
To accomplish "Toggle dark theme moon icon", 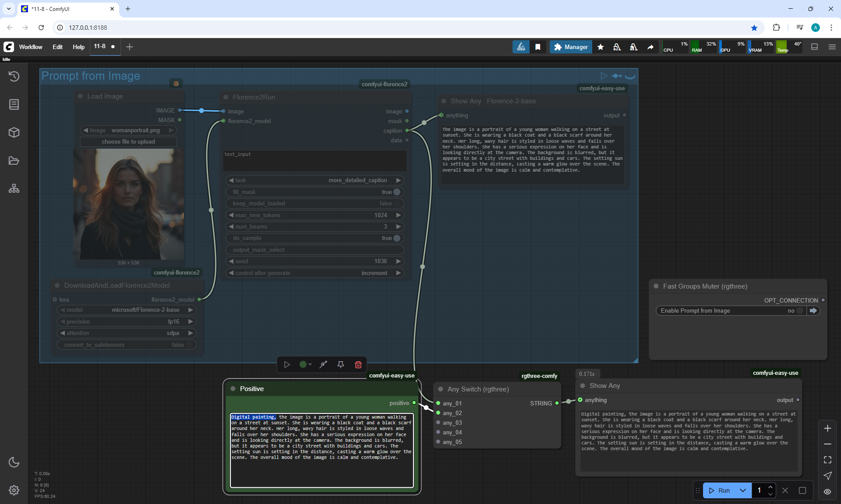I will point(14,462).
